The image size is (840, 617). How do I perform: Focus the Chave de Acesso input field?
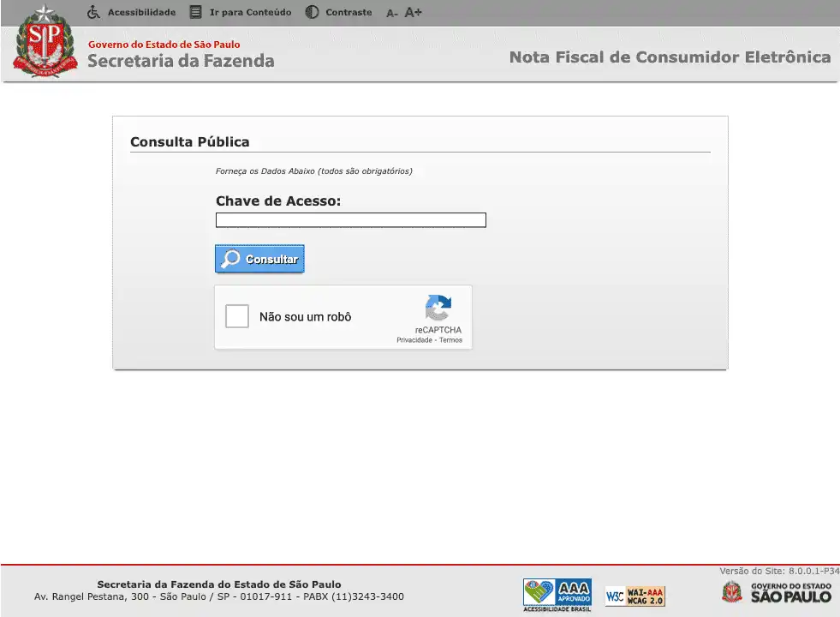pos(350,220)
